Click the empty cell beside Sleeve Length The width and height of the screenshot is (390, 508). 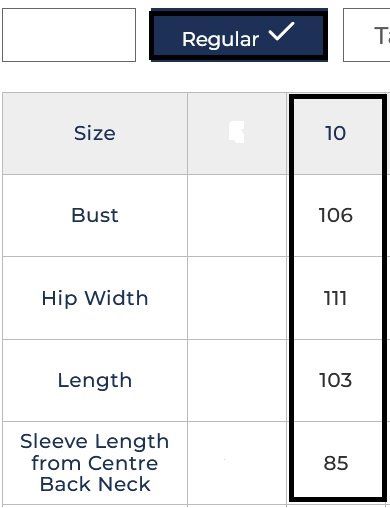point(237,463)
